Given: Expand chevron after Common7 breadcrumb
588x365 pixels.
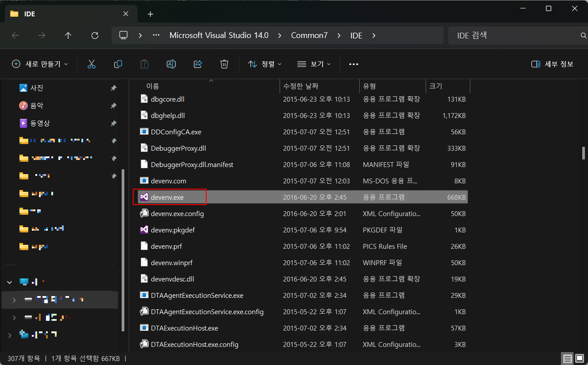Looking at the screenshot, I should coord(339,35).
